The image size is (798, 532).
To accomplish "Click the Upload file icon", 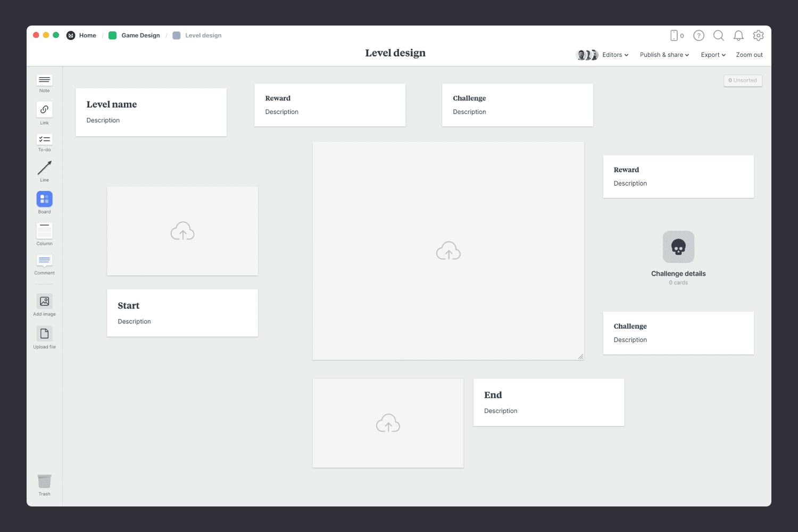I will tap(44, 334).
